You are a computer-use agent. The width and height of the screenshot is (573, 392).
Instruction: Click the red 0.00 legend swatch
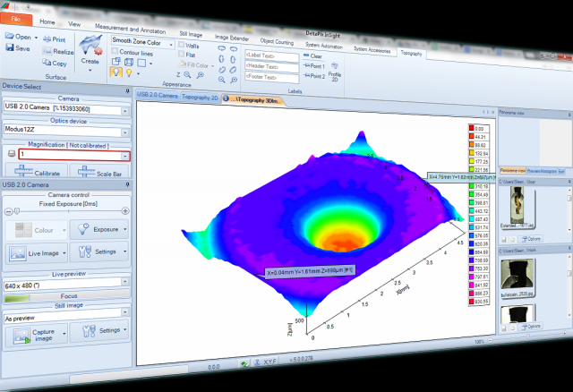[x=472, y=128]
